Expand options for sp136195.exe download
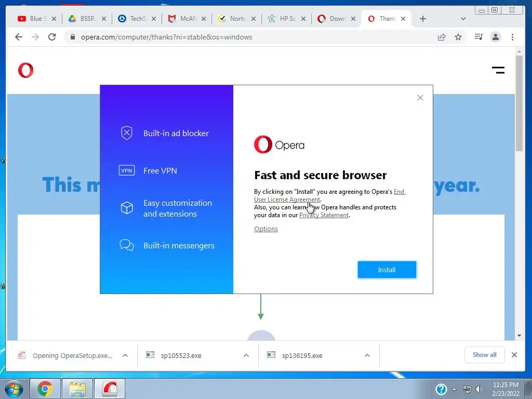The image size is (532, 399). point(367,355)
